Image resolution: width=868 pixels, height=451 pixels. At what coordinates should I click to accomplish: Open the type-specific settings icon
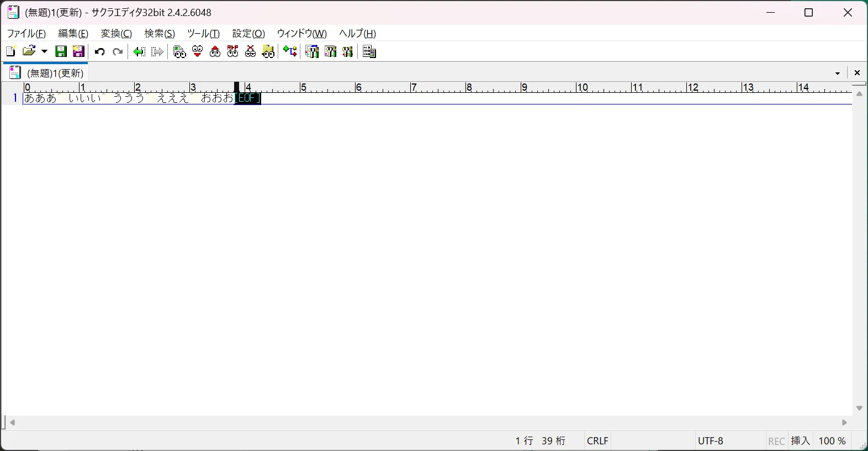point(330,51)
